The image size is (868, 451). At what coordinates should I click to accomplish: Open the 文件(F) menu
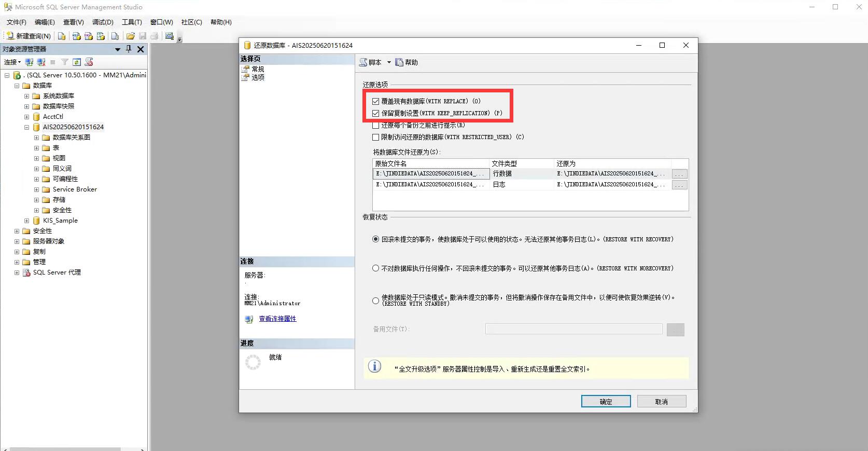tap(17, 22)
